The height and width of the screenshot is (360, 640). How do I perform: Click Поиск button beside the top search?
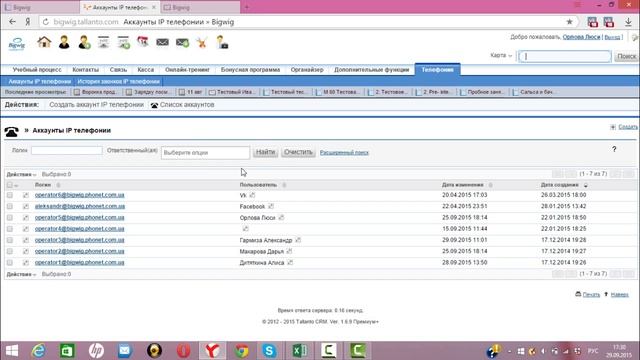627,56
